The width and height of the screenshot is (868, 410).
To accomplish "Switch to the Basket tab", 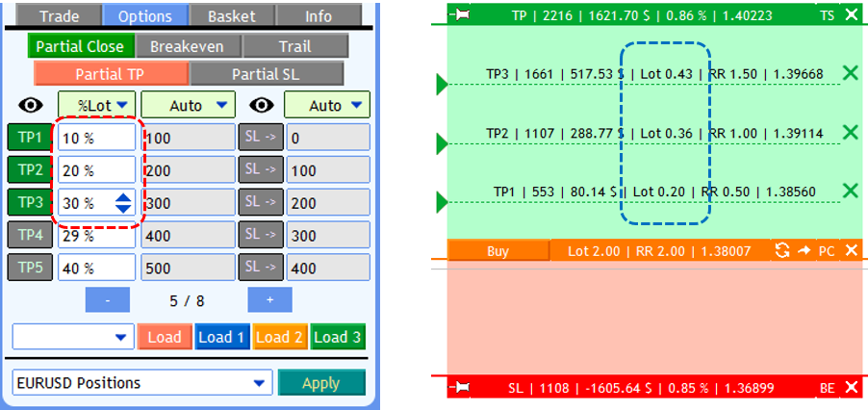I will (x=232, y=15).
